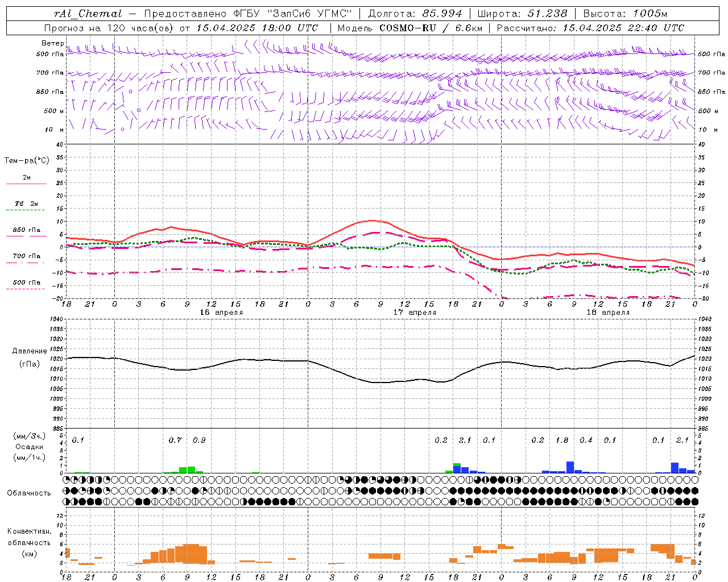This screenshot has height=582, width=728.
Task: Select the Тем-ра(°C) panel label
Action: coord(27,160)
